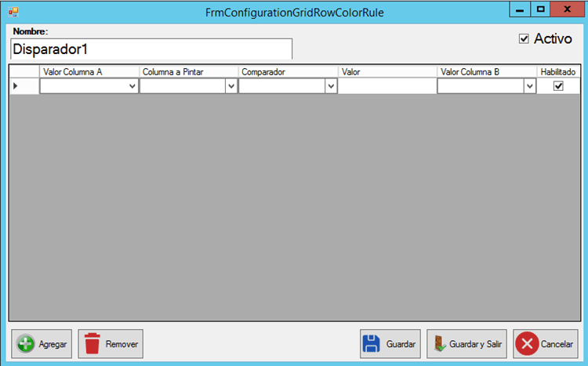Click the Habilitado column header
The width and height of the screenshot is (588, 366).
pos(558,71)
